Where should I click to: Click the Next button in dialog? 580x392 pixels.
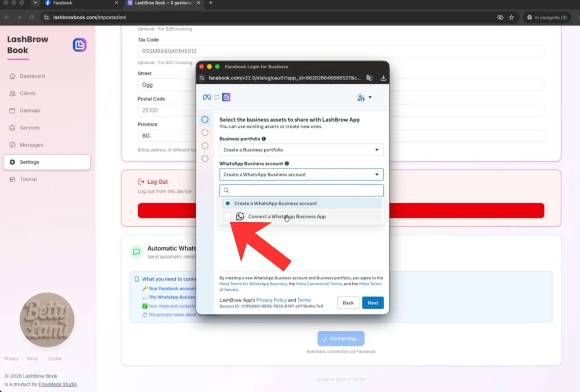(x=373, y=303)
